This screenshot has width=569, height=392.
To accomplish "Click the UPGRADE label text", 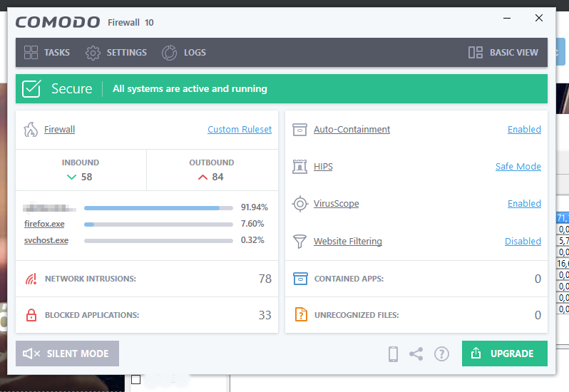I will click(x=512, y=354).
